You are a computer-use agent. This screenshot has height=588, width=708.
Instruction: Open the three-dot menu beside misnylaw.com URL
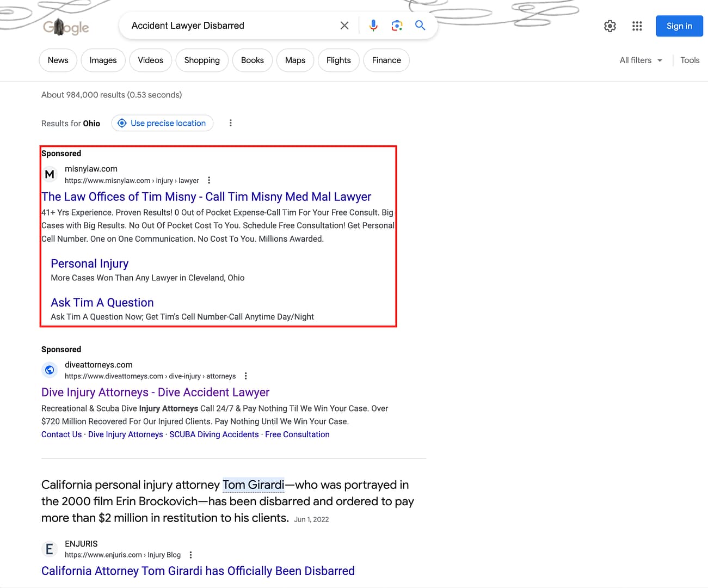[x=209, y=180]
